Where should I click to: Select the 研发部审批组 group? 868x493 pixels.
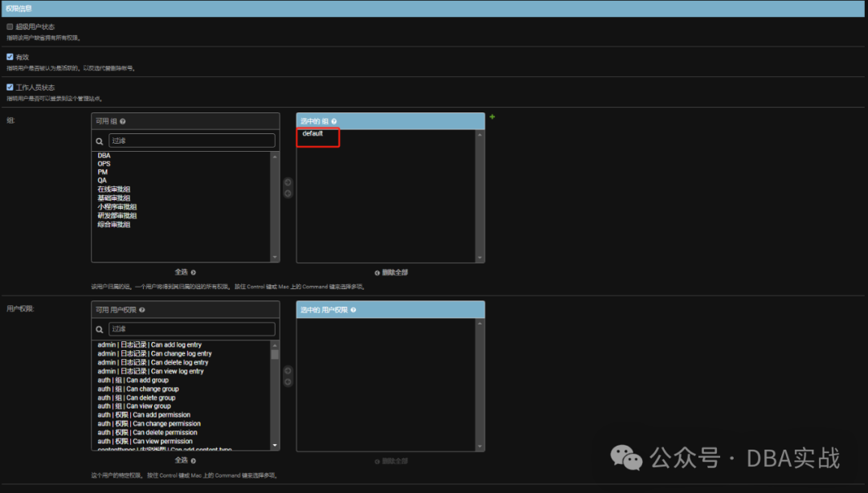[x=117, y=216]
